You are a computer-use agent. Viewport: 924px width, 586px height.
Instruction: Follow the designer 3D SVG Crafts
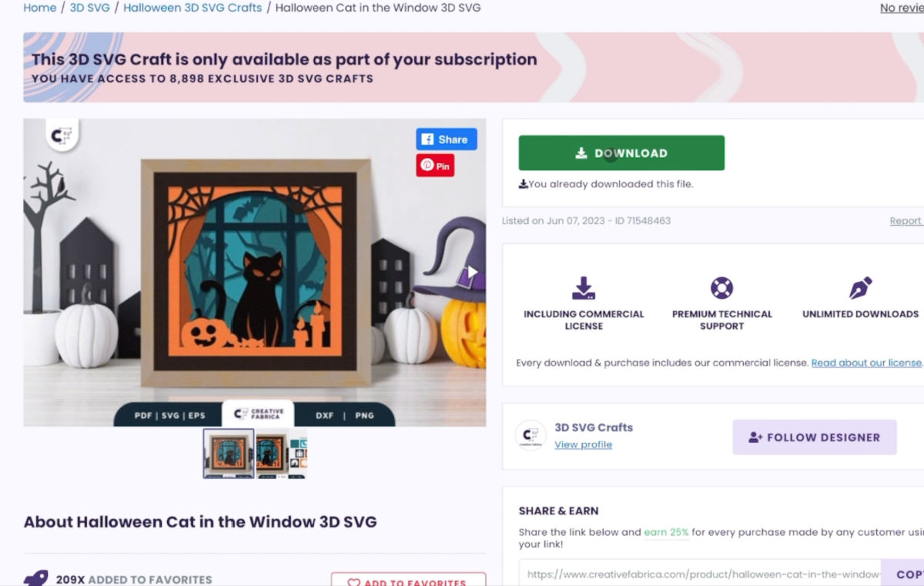815,437
